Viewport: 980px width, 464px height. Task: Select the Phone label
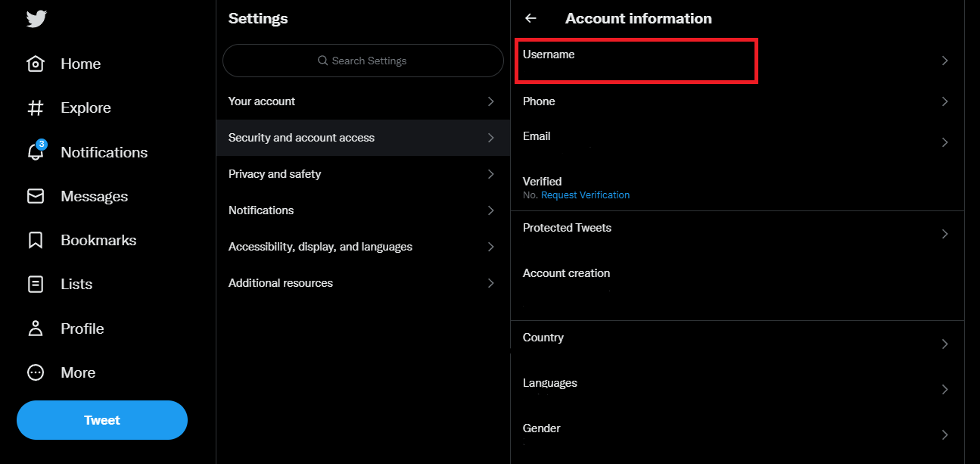coord(539,101)
